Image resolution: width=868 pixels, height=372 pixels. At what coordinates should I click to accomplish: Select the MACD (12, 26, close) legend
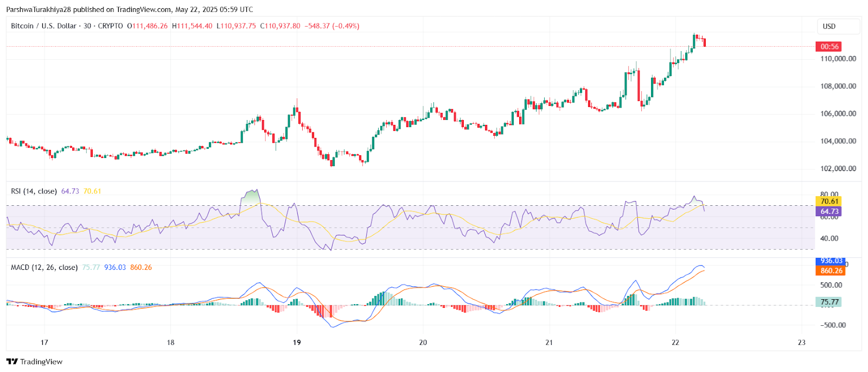(44, 267)
